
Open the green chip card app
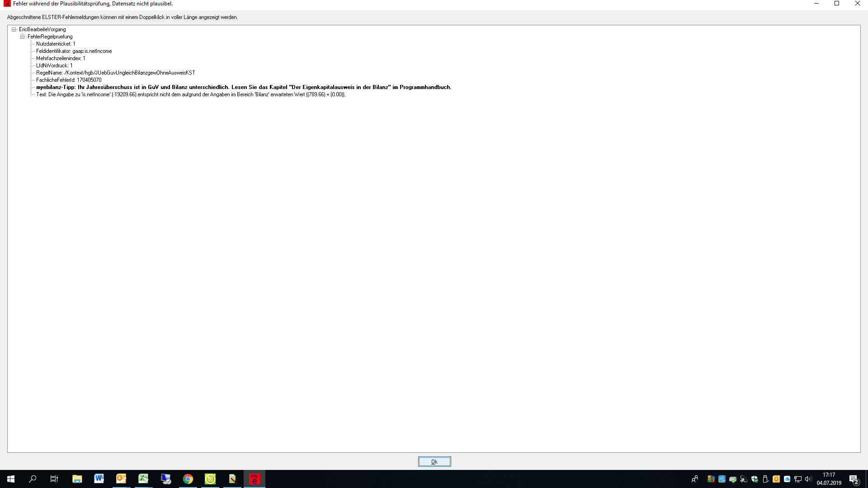pyautogui.click(x=210, y=479)
